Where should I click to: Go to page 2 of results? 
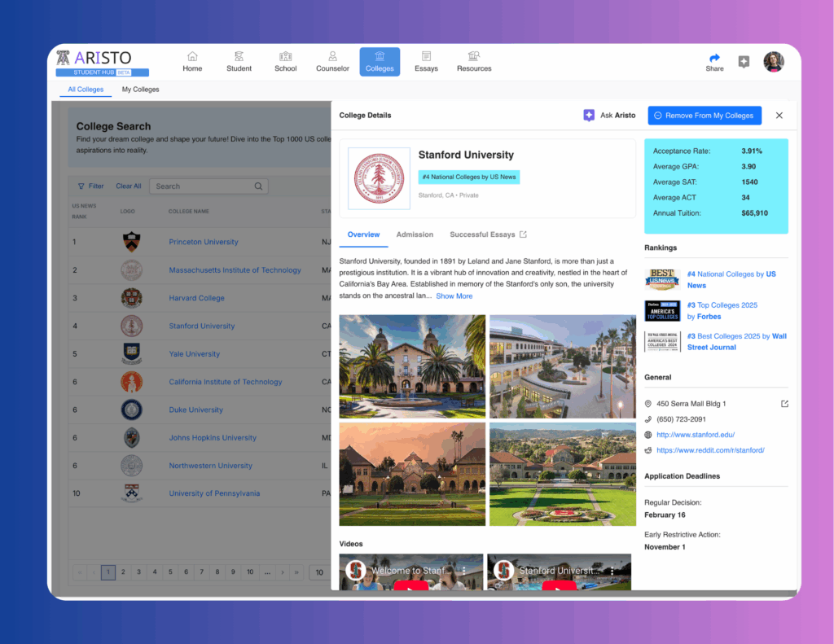point(123,572)
